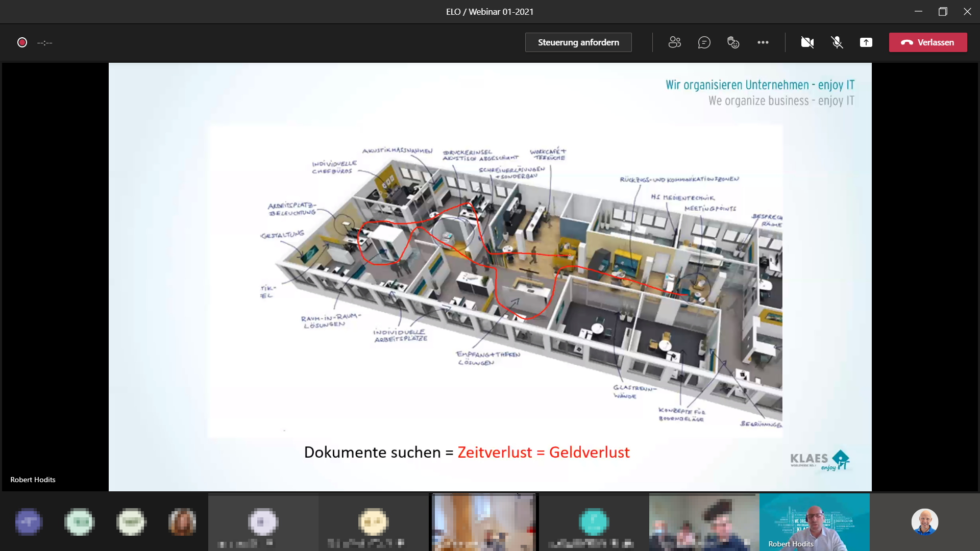Click the red recording indicator
980x551 pixels.
22,42
